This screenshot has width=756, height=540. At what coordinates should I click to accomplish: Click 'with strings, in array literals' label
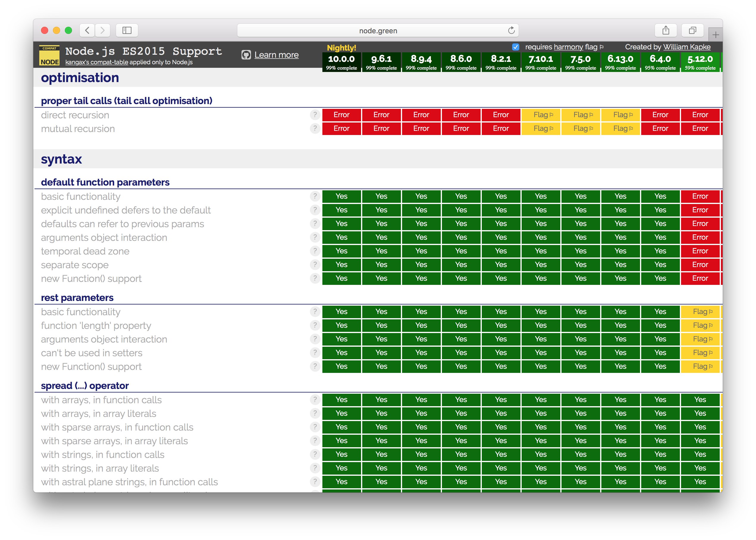click(100, 468)
